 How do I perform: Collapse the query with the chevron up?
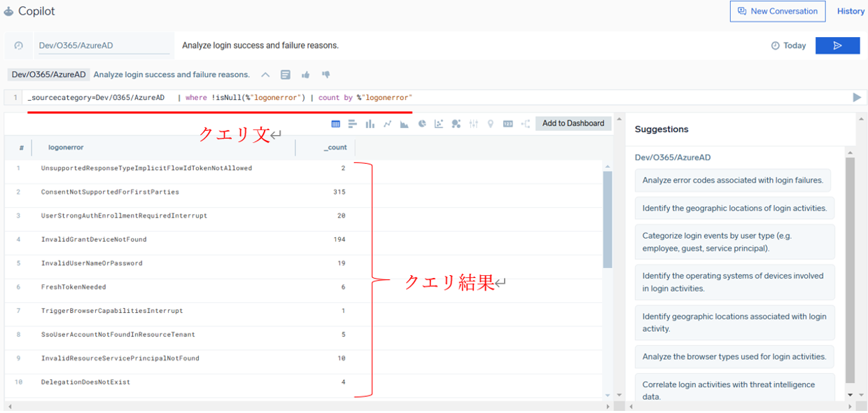coord(265,74)
